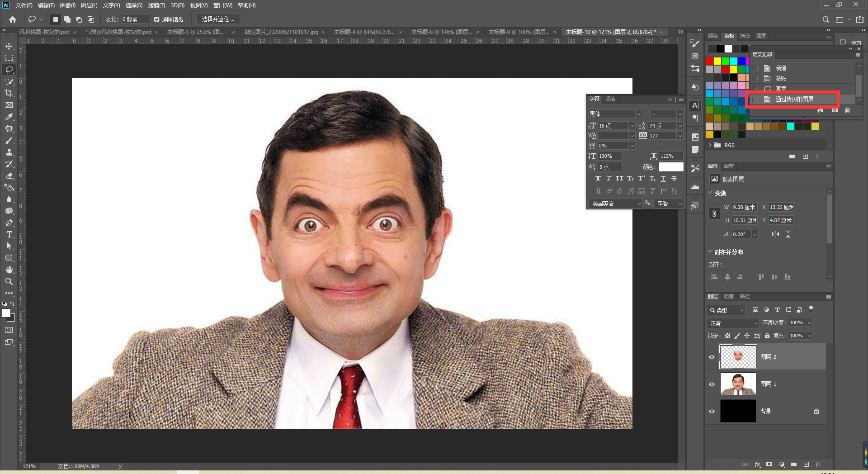868x474 pixels.
Task: Open the 滤镜(T) menu
Action: [x=156, y=5]
